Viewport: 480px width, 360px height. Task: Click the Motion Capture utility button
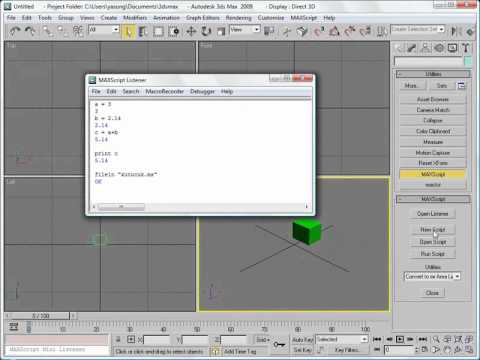pyautogui.click(x=433, y=153)
